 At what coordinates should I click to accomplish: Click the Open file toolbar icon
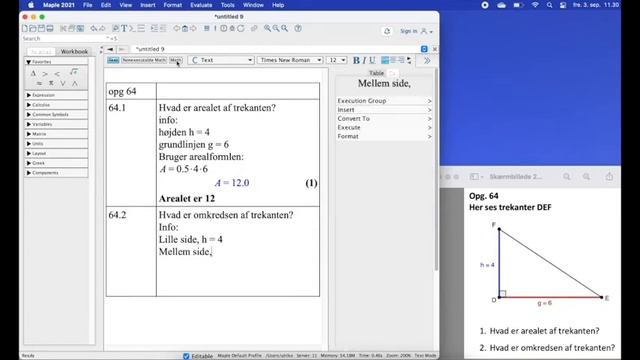coord(33,29)
